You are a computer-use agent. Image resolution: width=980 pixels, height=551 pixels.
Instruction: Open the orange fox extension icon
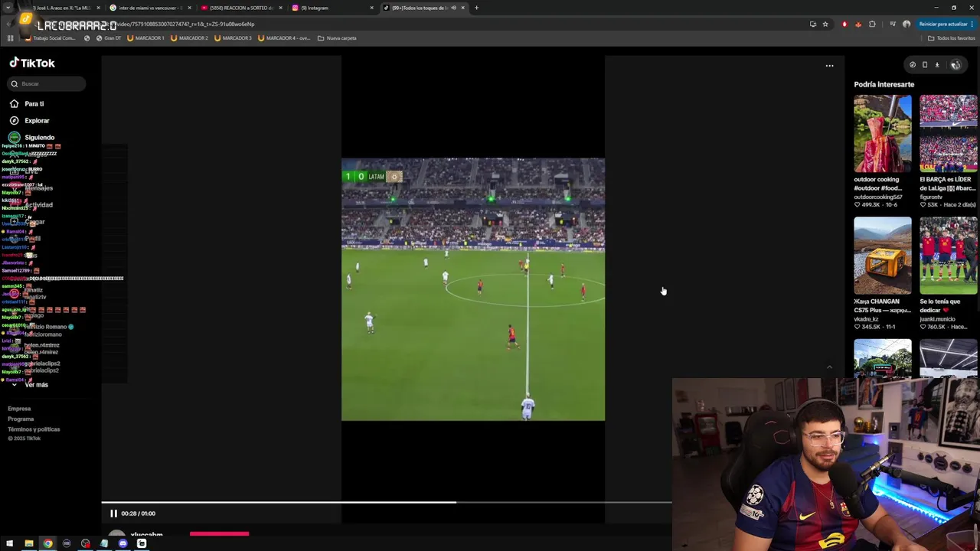[x=857, y=24]
